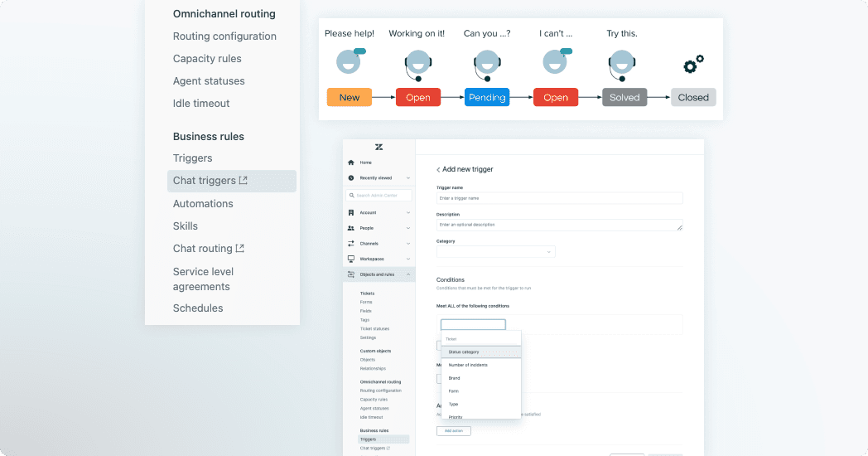Click the agent avatar under 'Please help!'

pos(350,61)
